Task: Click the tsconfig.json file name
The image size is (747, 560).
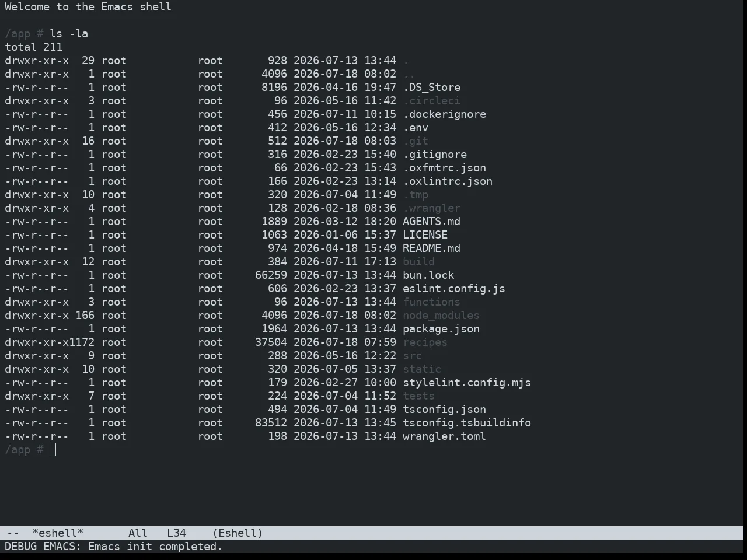Action: [444, 409]
